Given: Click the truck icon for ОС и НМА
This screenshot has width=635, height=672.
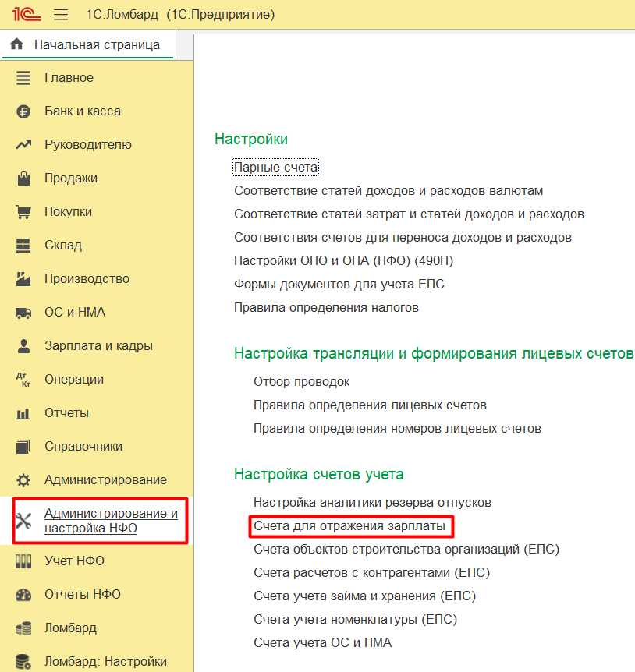Looking at the screenshot, I should click(x=23, y=313).
